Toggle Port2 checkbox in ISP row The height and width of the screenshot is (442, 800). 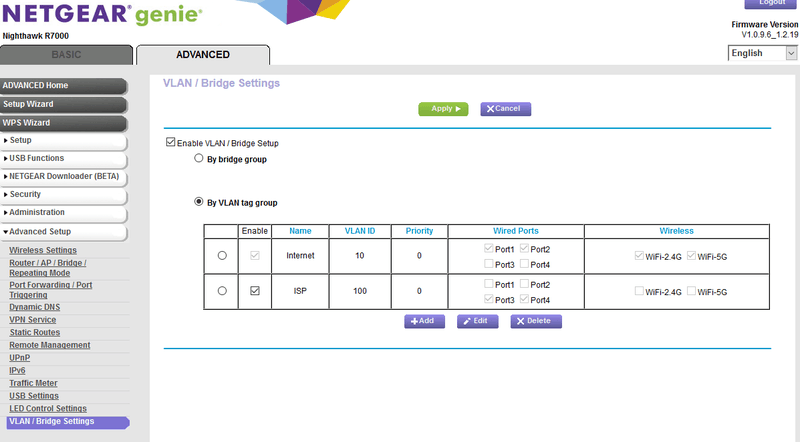tap(524, 283)
